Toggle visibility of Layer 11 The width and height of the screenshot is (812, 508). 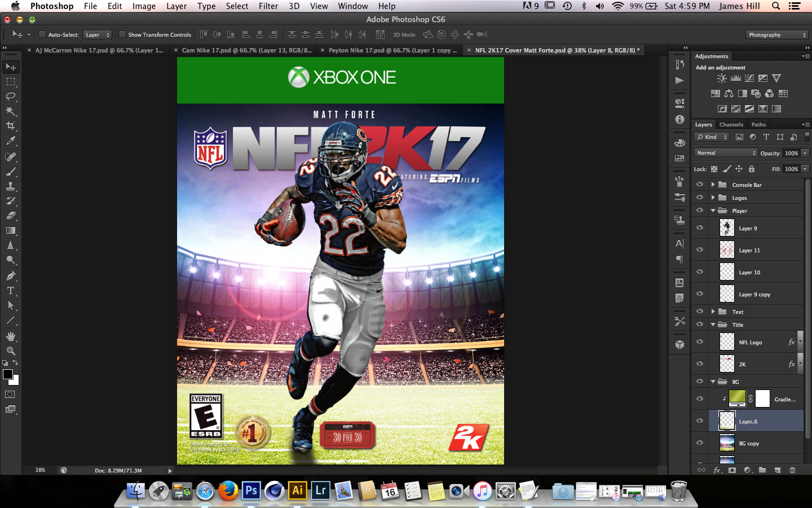700,250
